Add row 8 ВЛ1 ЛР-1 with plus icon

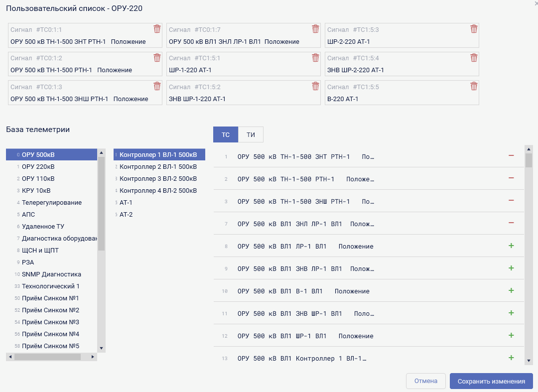[x=511, y=246]
